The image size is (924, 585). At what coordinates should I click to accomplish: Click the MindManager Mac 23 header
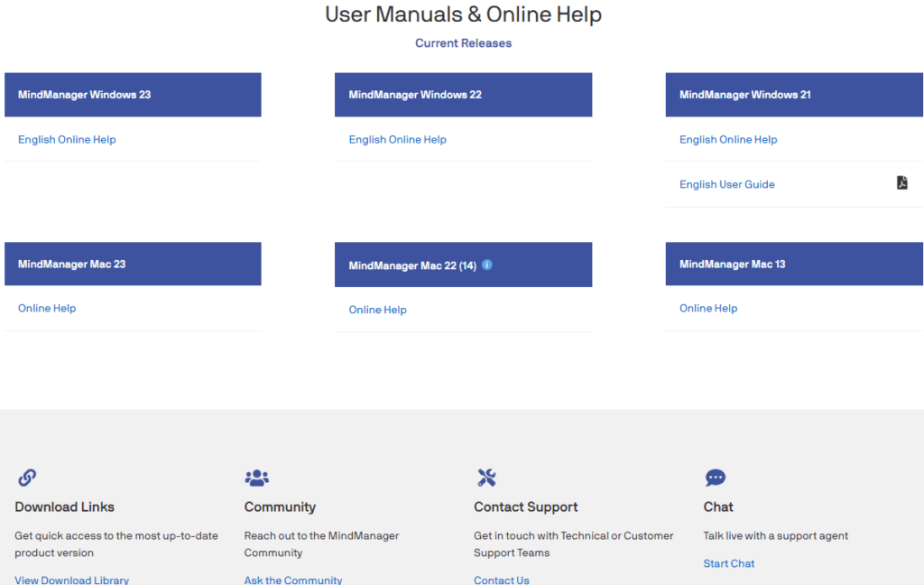[x=134, y=265]
